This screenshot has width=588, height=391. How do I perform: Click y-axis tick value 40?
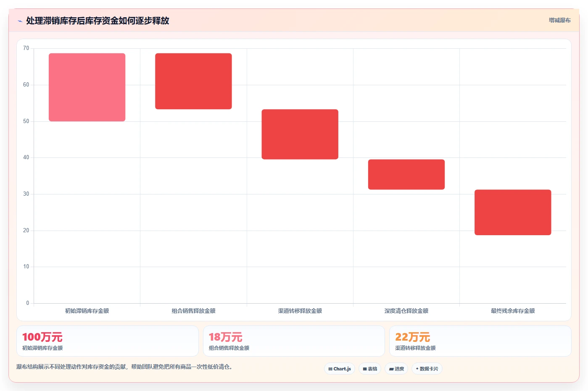[x=26, y=157]
